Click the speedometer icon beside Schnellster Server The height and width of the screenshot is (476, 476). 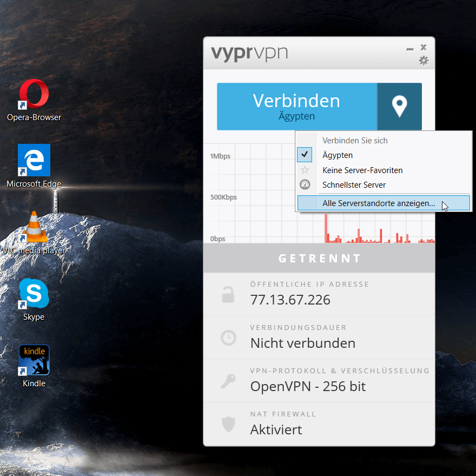[305, 184]
